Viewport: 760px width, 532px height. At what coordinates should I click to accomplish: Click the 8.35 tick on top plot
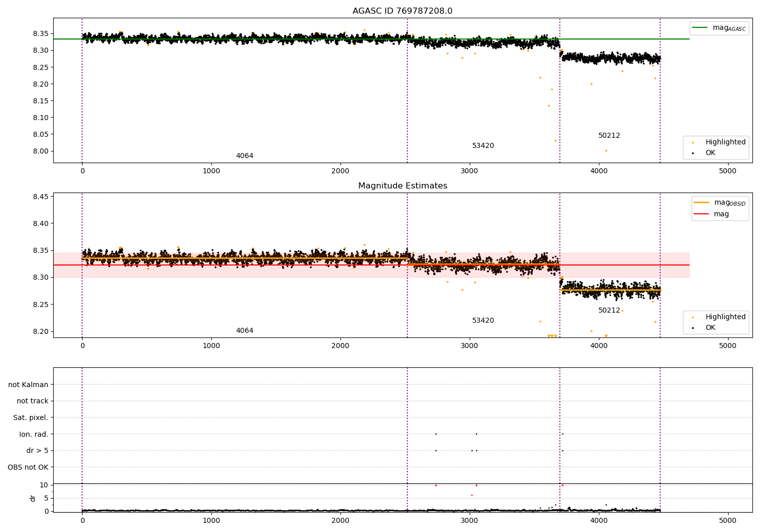tap(40, 33)
